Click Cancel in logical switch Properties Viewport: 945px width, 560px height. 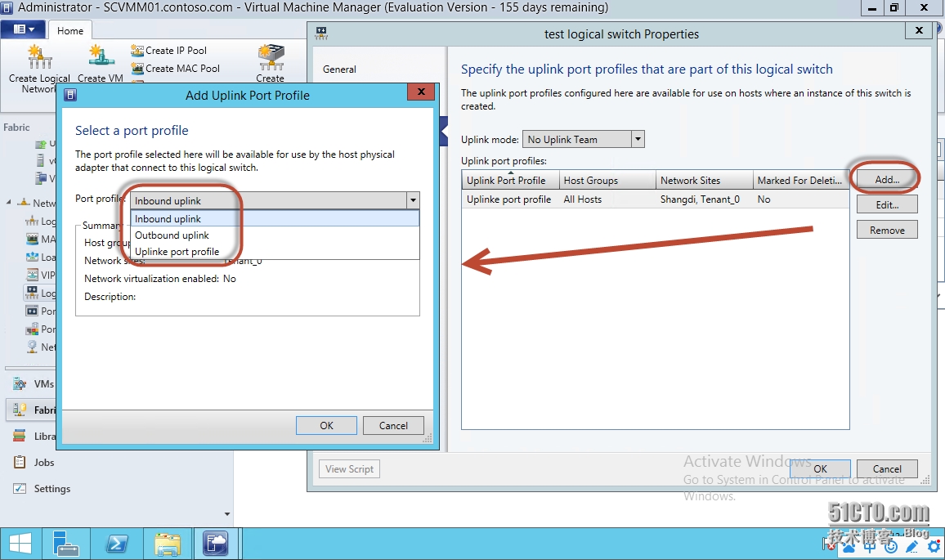[887, 469]
